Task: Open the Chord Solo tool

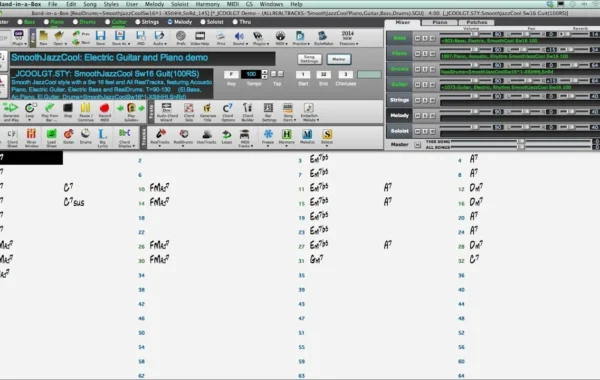Action: click(x=189, y=112)
